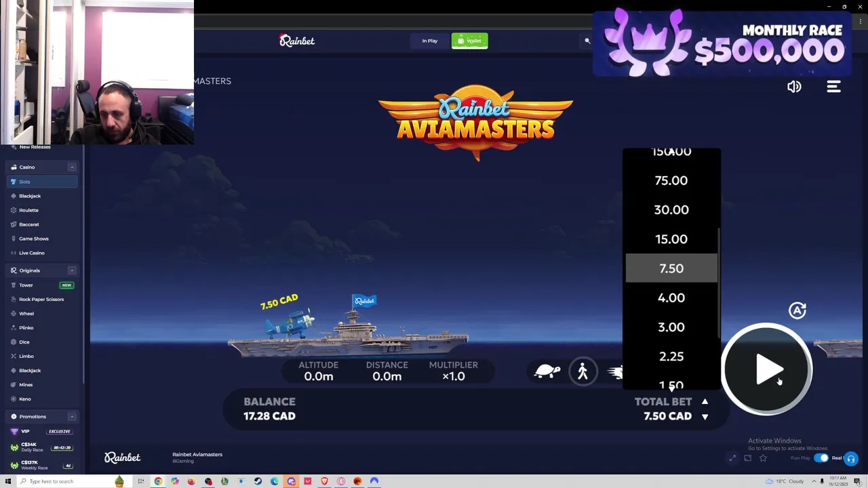This screenshot has height=488, width=868.
Task: Open the Roulette category
Action: 42,210
